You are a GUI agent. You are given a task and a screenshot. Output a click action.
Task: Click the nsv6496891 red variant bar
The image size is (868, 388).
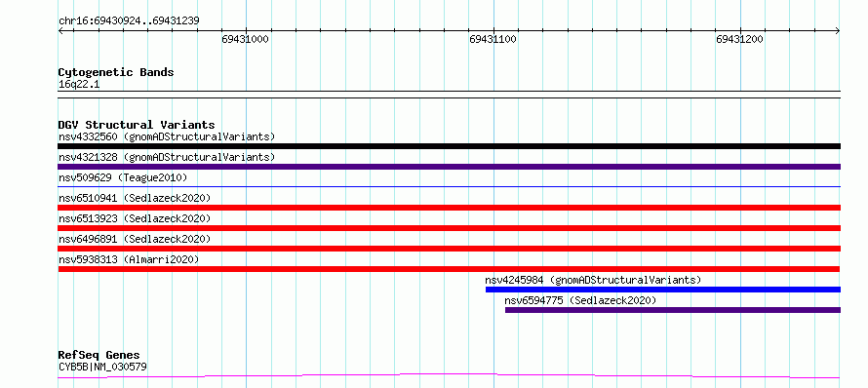449,249
